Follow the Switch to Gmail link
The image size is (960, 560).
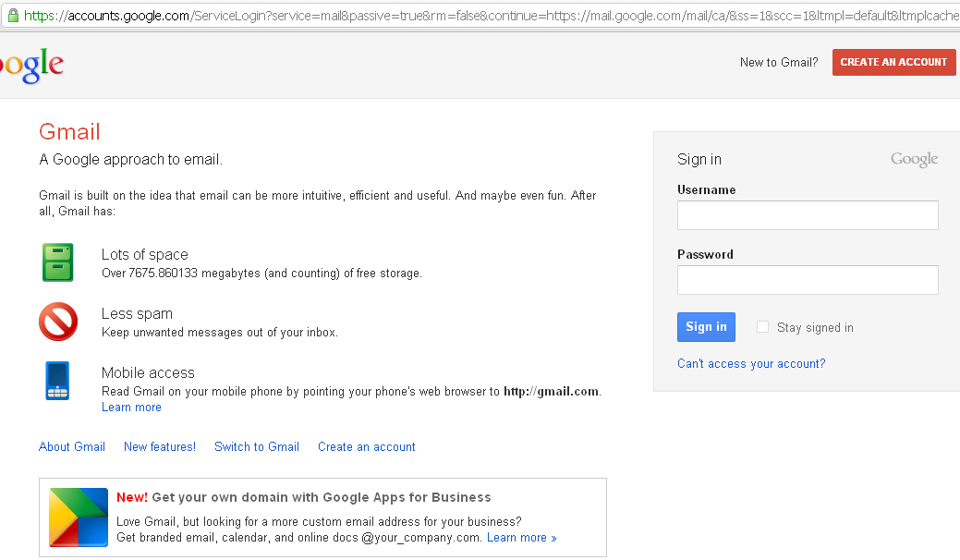(257, 447)
